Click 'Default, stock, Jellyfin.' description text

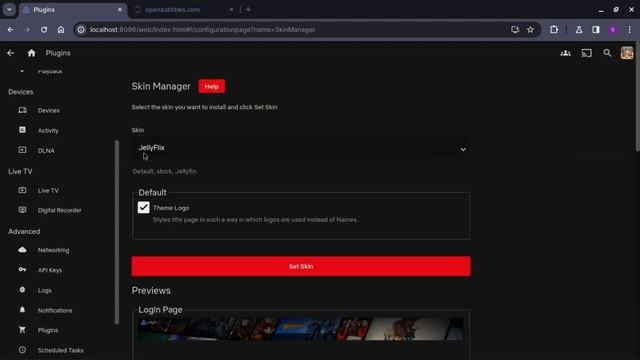tap(165, 171)
